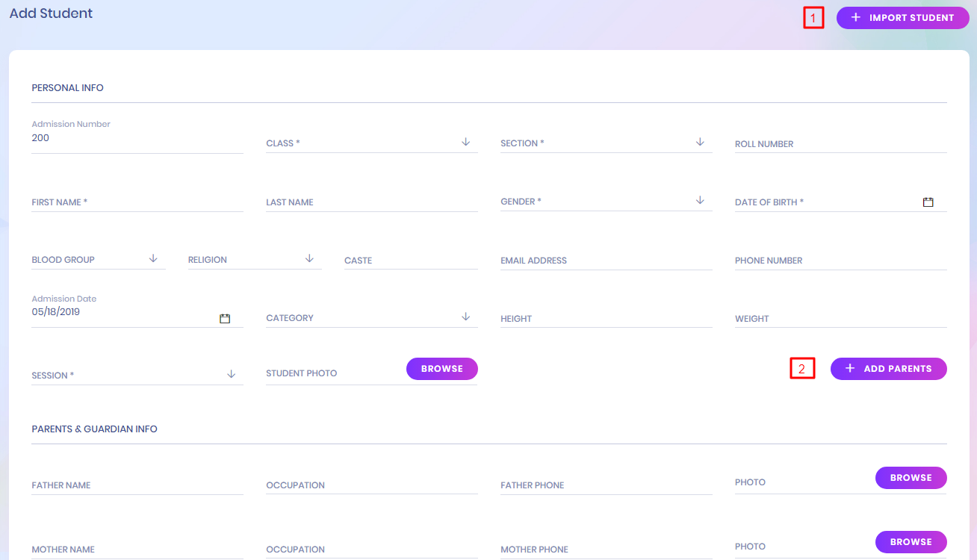This screenshot has width=977, height=560.
Task: Click the Add Parents button
Action: (888, 369)
